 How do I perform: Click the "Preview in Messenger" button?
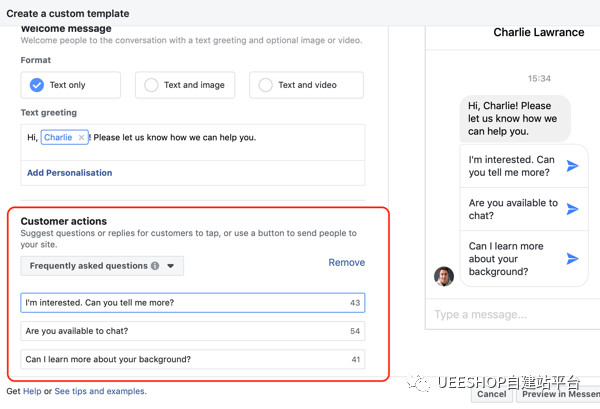click(x=558, y=394)
